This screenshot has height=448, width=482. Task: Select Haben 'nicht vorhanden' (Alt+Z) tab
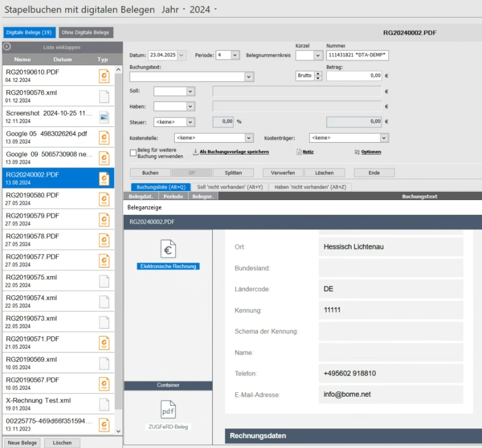pos(310,187)
